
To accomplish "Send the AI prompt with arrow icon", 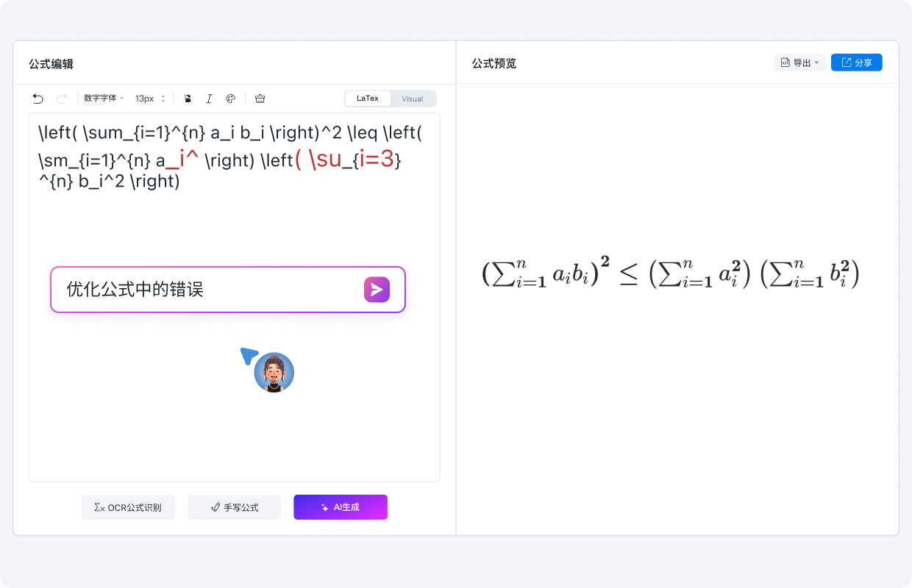I will click(x=377, y=290).
